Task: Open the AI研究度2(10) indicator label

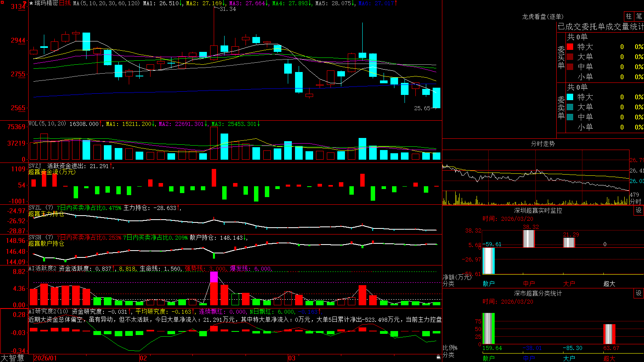Action: (x=48, y=311)
